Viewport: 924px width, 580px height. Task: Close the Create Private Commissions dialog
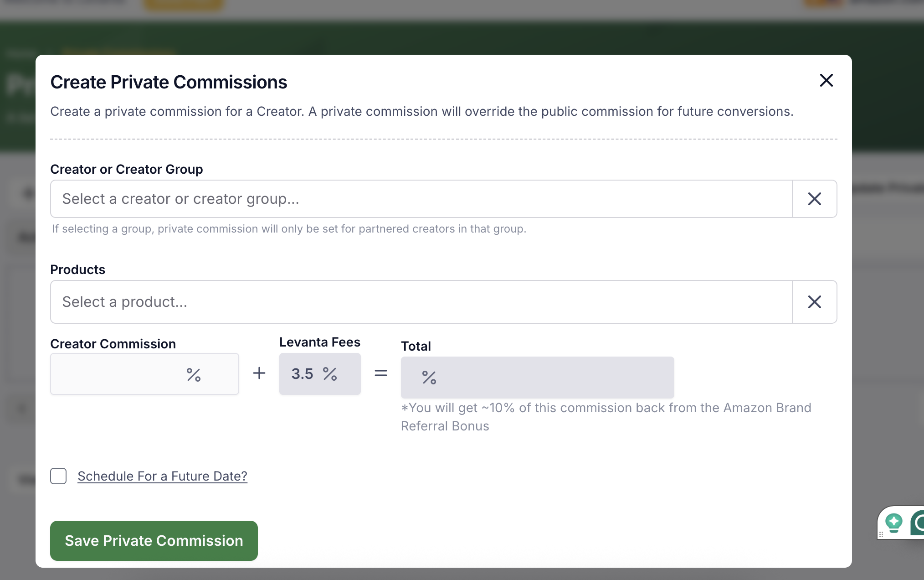click(826, 81)
